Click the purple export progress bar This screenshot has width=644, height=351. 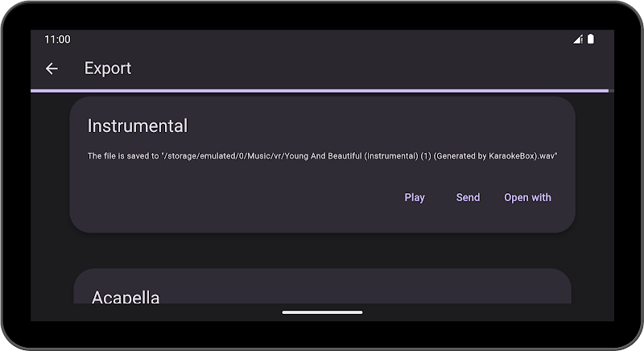(320, 91)
